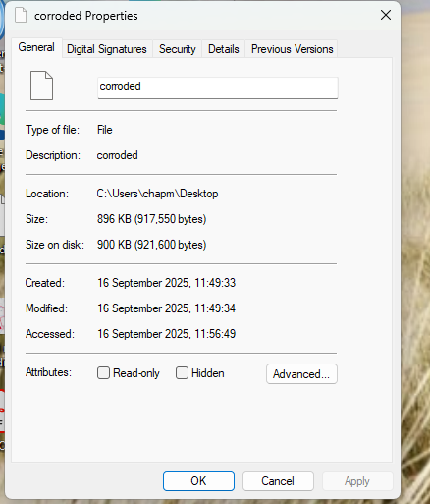Switch to the Details tab
This screenshot has width=430, height=504.
(224, 49)
